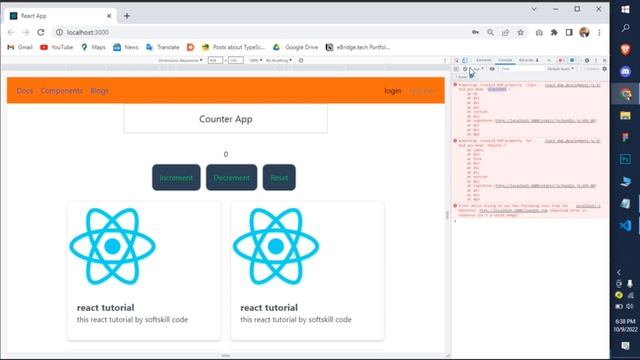
Task: Click the red error count badge in DevTools
Action: tap(562, 60)
